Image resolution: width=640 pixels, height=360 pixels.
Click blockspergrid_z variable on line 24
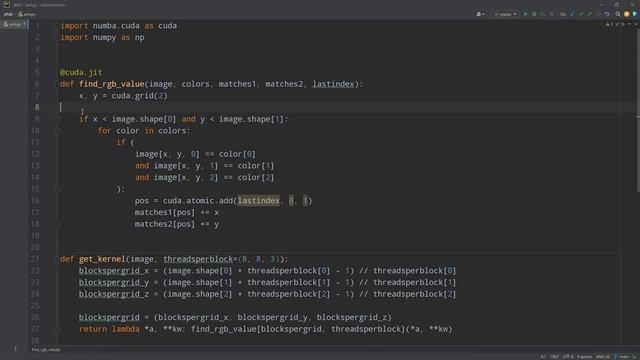point(114,294)
